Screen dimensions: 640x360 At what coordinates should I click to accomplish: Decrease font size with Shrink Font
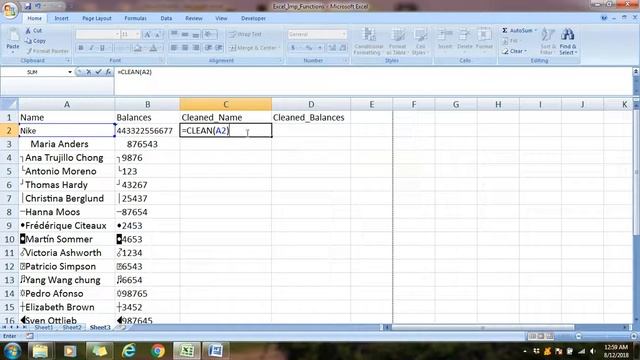coord(158,35)
